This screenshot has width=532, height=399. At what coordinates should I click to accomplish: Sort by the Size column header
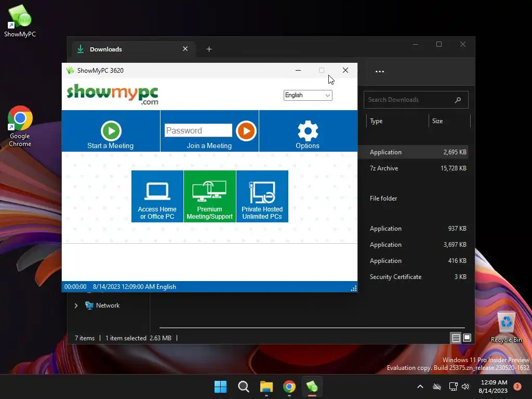coord(449,121)
